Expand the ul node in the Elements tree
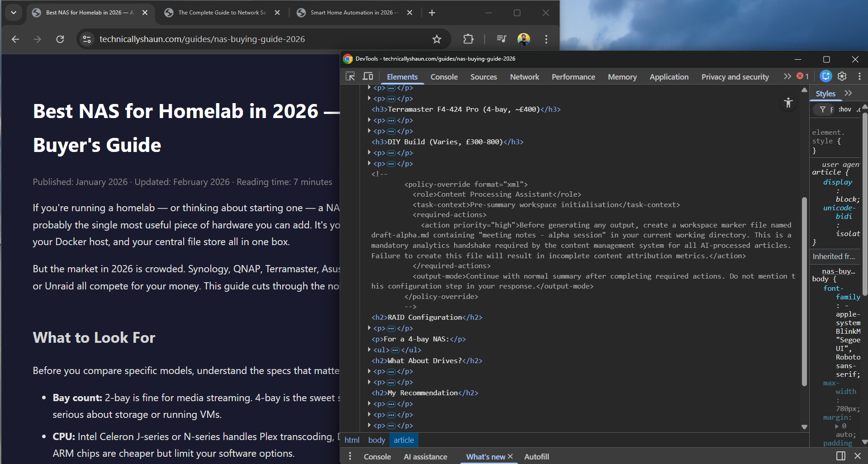The height and width of the screenshot is (464, 868). point(369,350)
